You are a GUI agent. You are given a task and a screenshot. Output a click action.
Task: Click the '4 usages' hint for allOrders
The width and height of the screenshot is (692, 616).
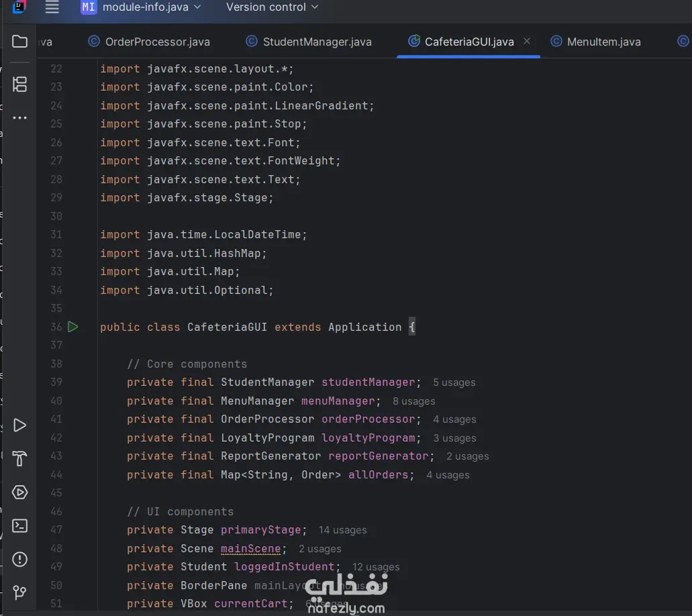coord(448,475)
